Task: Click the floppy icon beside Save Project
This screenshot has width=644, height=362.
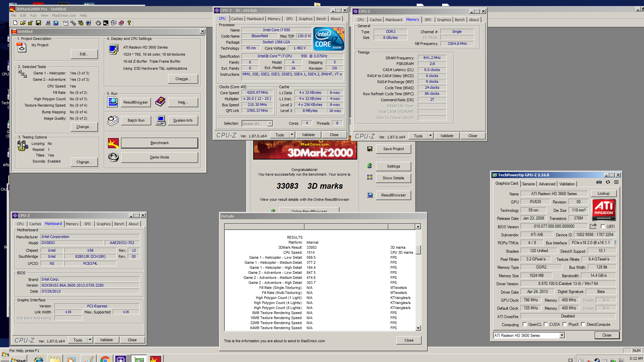Action: (370, 149)
